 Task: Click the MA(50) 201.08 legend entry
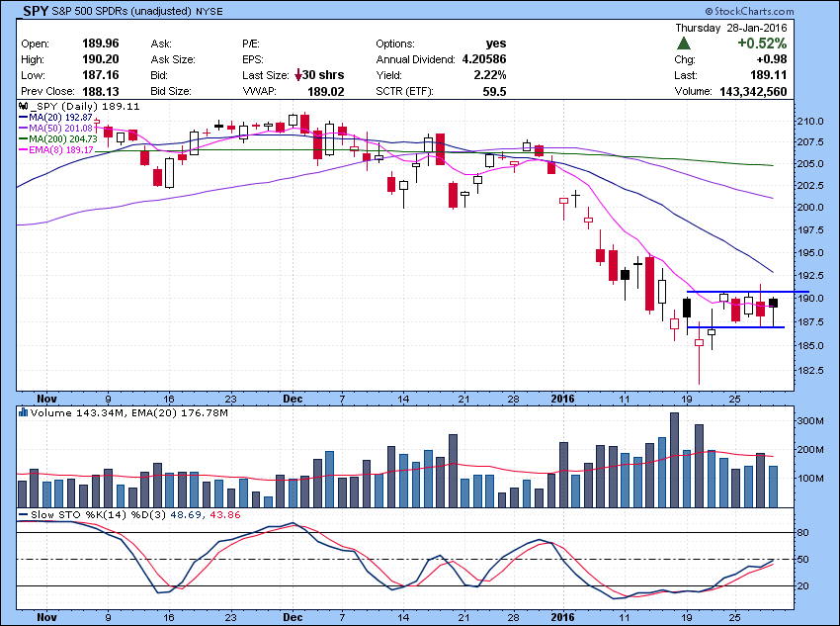pyautogui.click(x=55, y=129)
